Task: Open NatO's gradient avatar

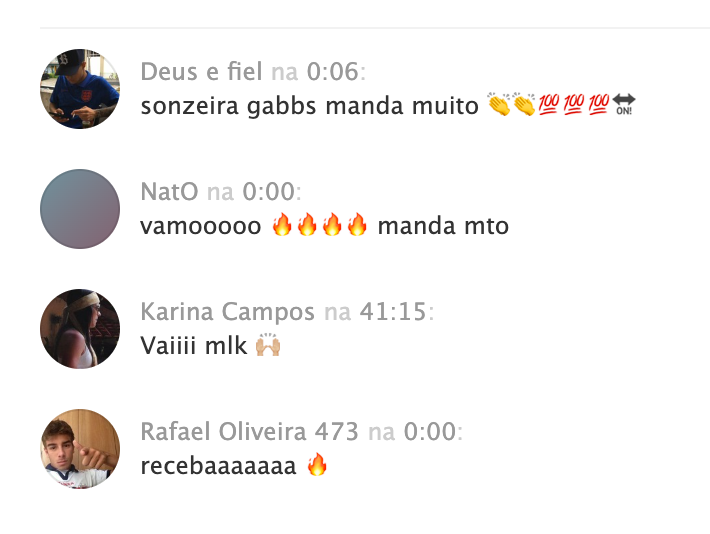Action: tap(80, 209)
